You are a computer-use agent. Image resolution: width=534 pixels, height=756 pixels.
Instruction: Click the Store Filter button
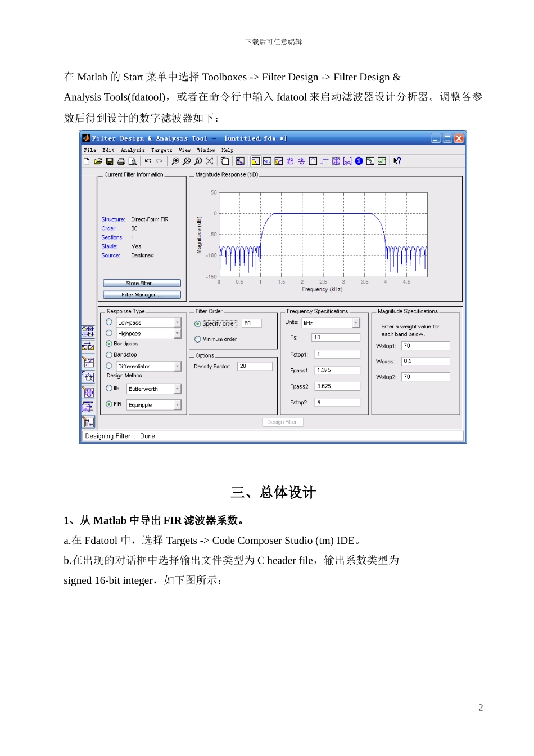142,283
